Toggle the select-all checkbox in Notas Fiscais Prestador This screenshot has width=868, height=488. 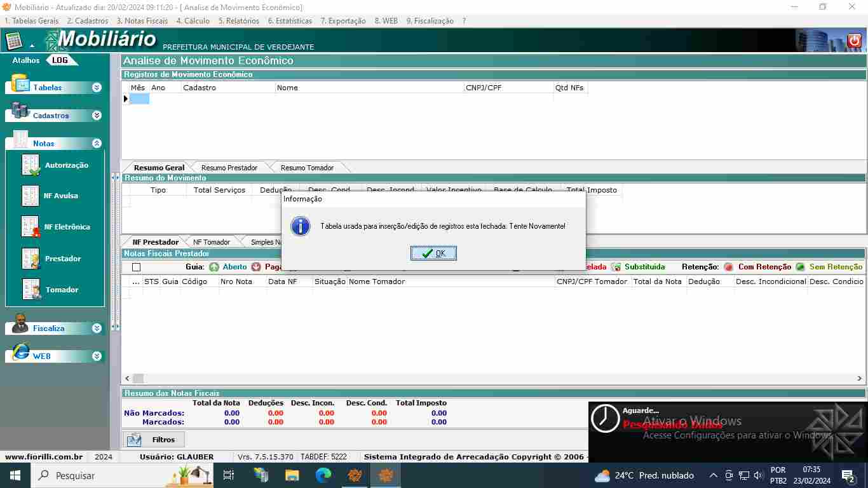[x=136, y=268]
